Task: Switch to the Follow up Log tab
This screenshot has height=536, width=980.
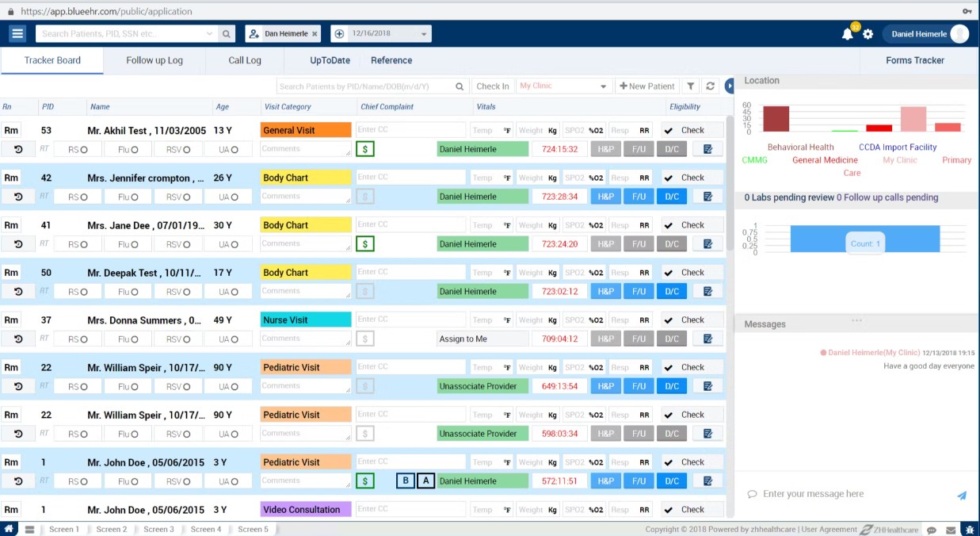Action: click(154, 60)
